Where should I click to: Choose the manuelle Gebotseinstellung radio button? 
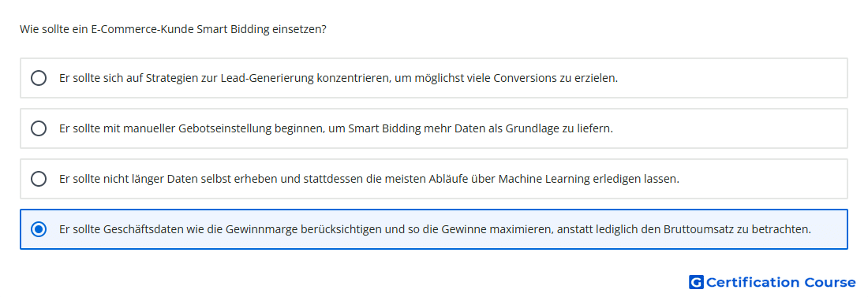(x=39, y=128)
